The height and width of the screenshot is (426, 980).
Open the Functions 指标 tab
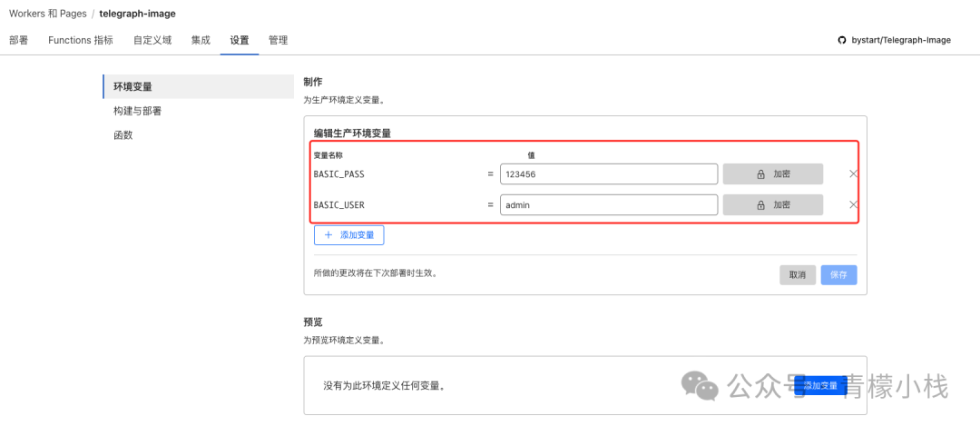pos(81,40)
